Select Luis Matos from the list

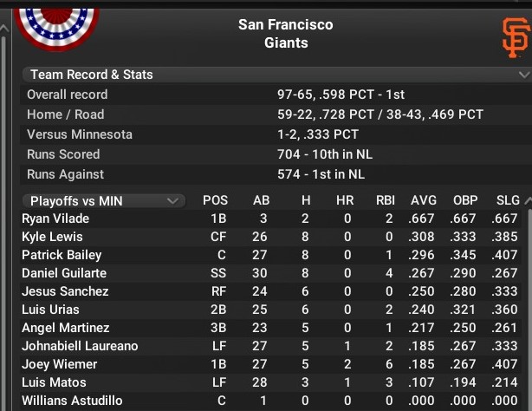pos(54,382)
